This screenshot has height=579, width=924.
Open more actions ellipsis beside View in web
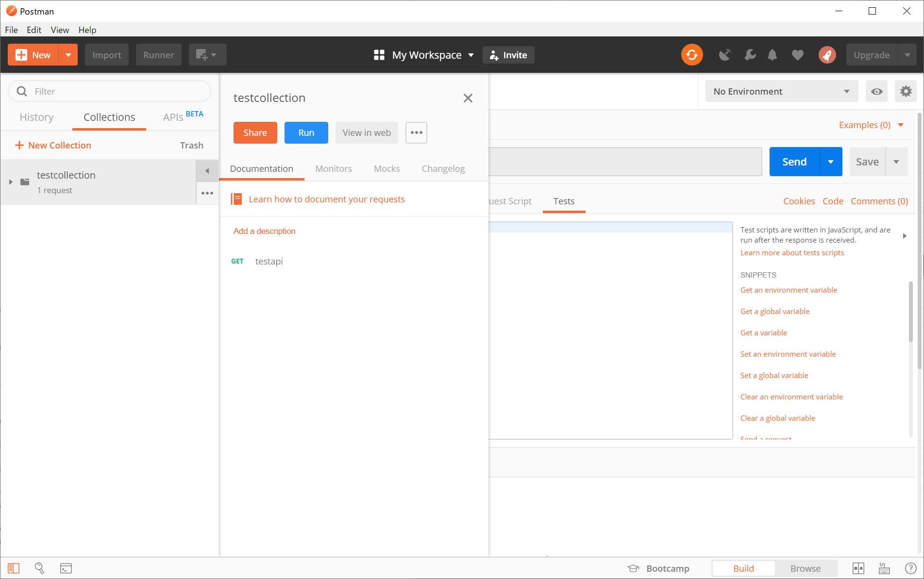pos(416,132)
